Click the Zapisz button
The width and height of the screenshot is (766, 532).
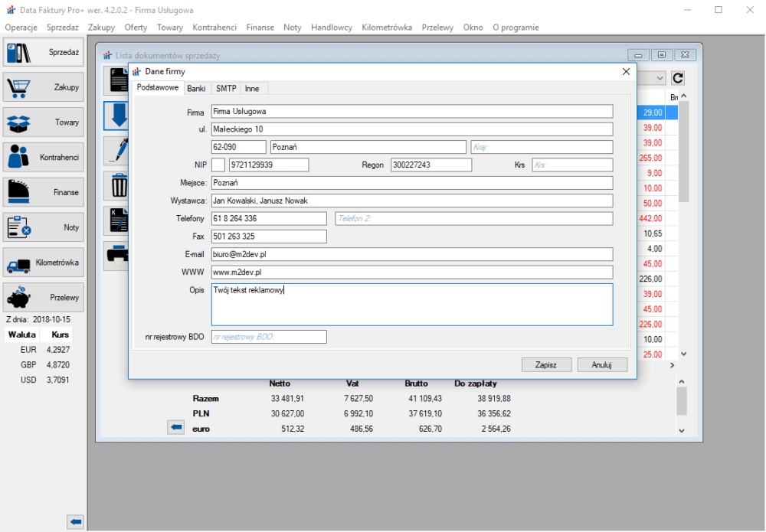pyautogui.click(x=546, y=365)
